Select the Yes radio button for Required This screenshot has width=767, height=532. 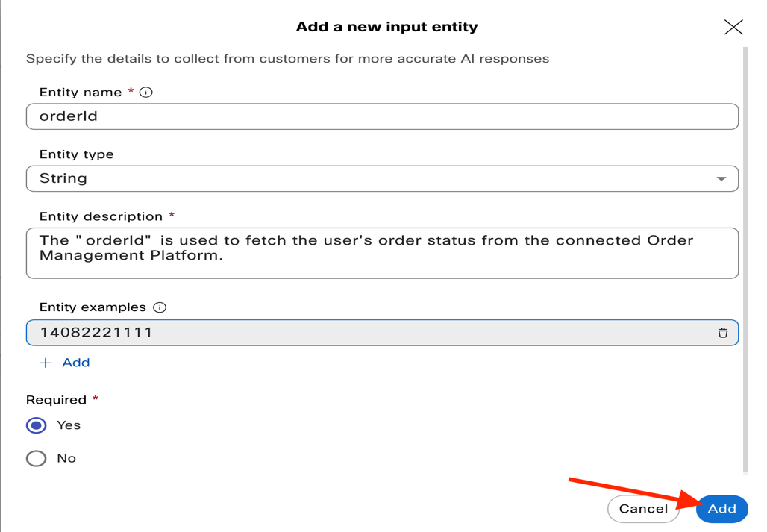point(36,425)
